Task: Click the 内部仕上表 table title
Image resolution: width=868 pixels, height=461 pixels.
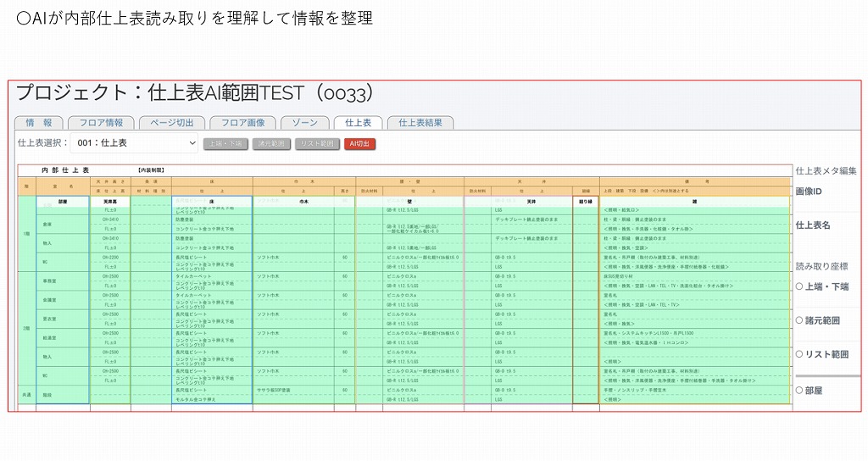Action: coord(65,170)
